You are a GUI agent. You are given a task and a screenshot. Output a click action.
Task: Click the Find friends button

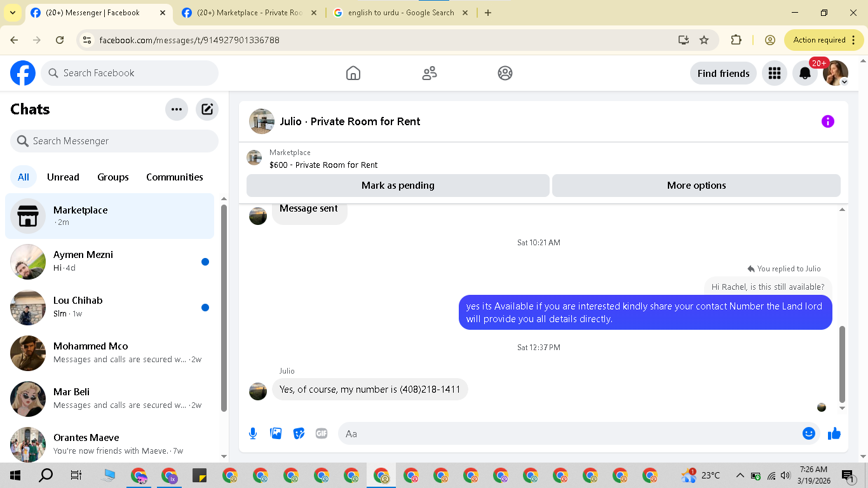tap(723, 73)
